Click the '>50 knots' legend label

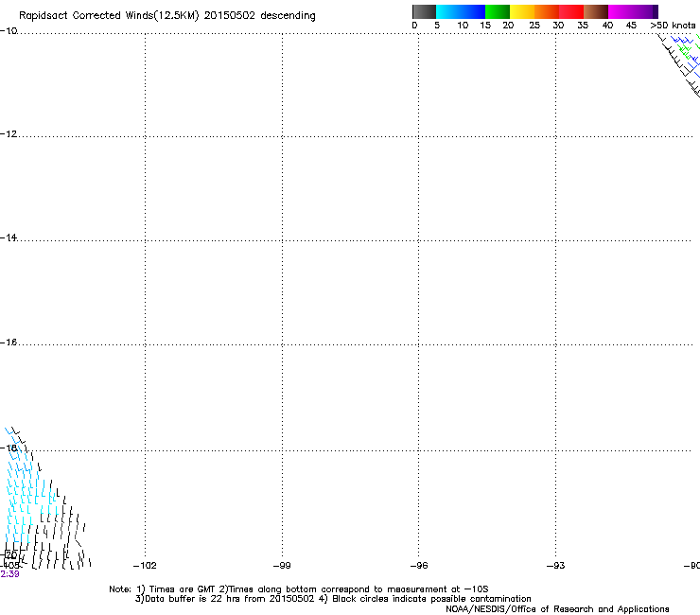pyautogui.click(x=673, y=26)
